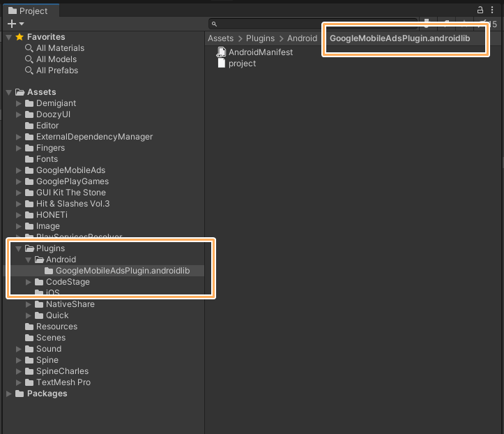This screenshot has height=434, width=504.
Task: Collapse the Plugins folder arrow
Action: [19, 248]
